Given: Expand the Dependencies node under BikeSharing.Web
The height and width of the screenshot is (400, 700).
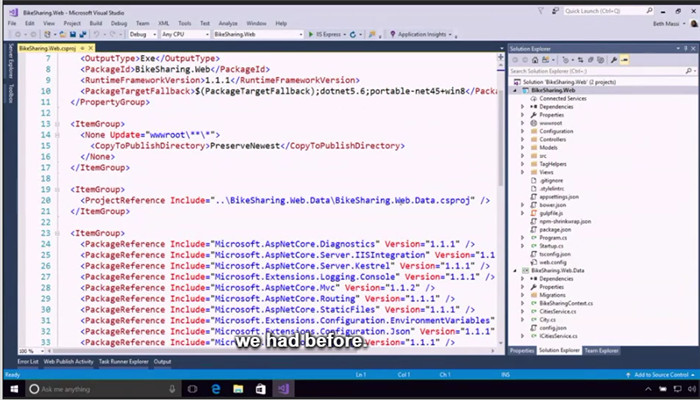Looking at the screenshot, I should pyautogui.click(x=522, y=107).
